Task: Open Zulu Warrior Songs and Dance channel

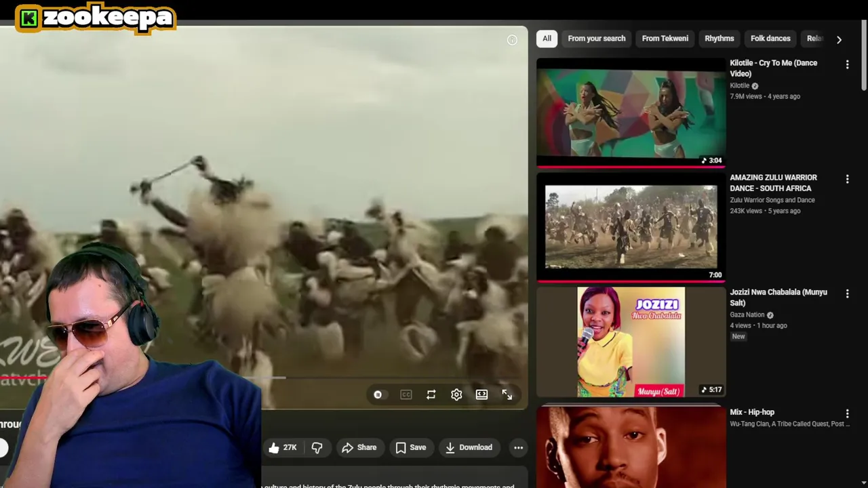Action: tap(772, 200)
